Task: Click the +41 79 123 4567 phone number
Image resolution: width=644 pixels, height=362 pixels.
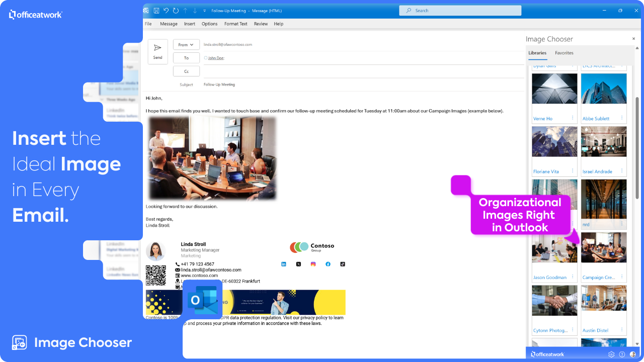Action: click(x=198, y=264)
